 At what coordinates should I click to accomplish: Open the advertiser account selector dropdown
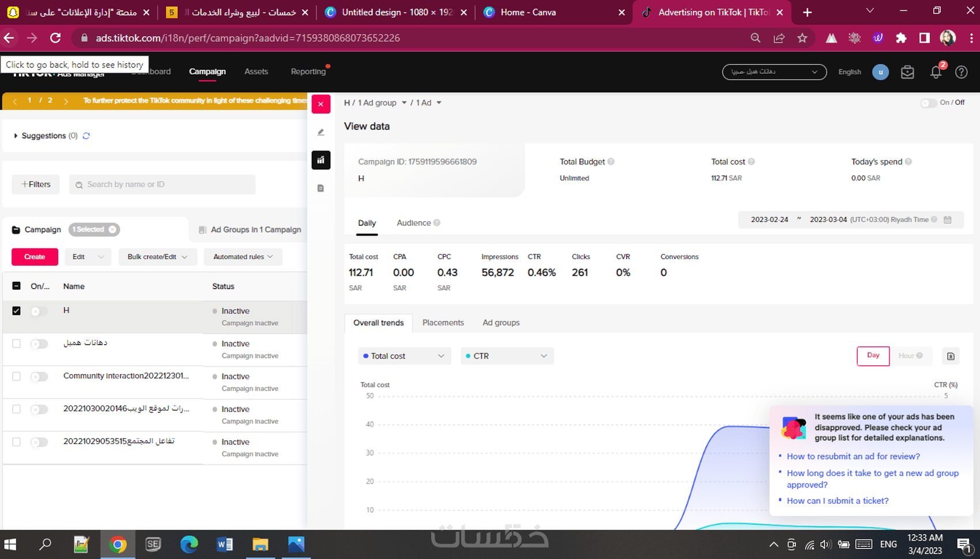point(774,72)
